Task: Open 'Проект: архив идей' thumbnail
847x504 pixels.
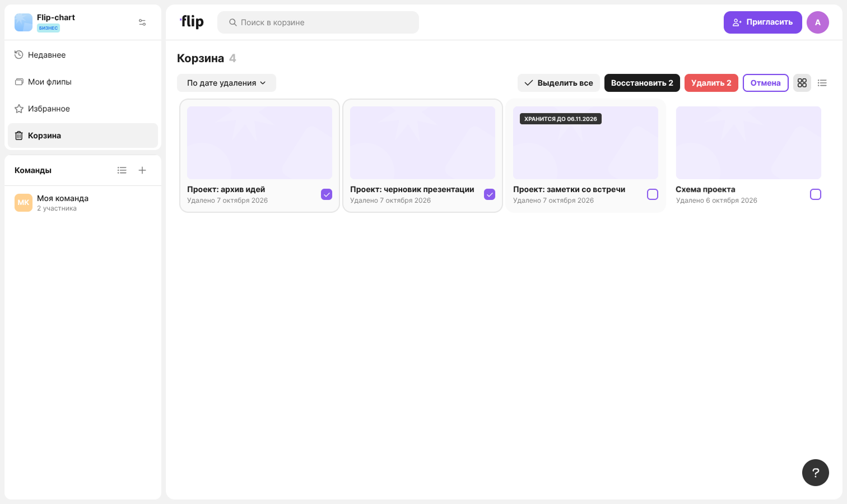Action: tap(259, 143)
